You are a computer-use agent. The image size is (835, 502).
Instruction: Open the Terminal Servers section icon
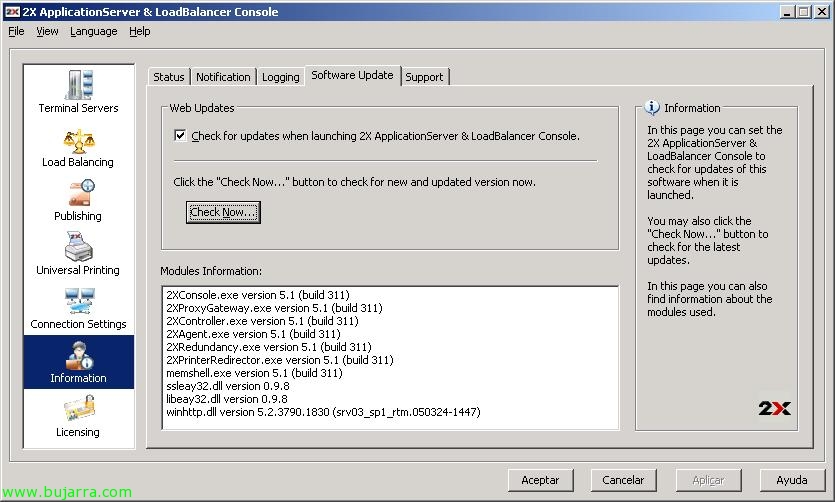pyautogui.click(x=79, y=85)
